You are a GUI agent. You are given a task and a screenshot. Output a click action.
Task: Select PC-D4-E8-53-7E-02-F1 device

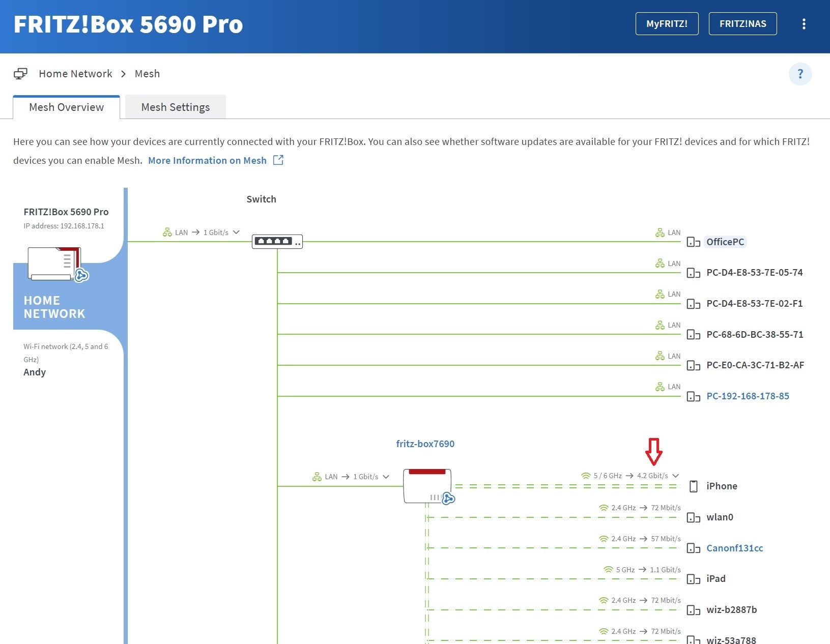(x=755, y=304)
